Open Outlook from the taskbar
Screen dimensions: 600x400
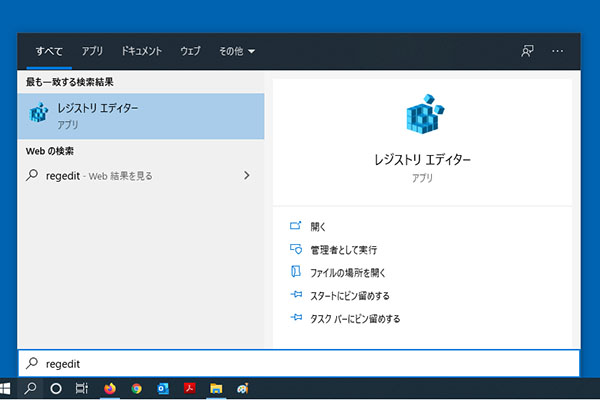tap(162, 388)
